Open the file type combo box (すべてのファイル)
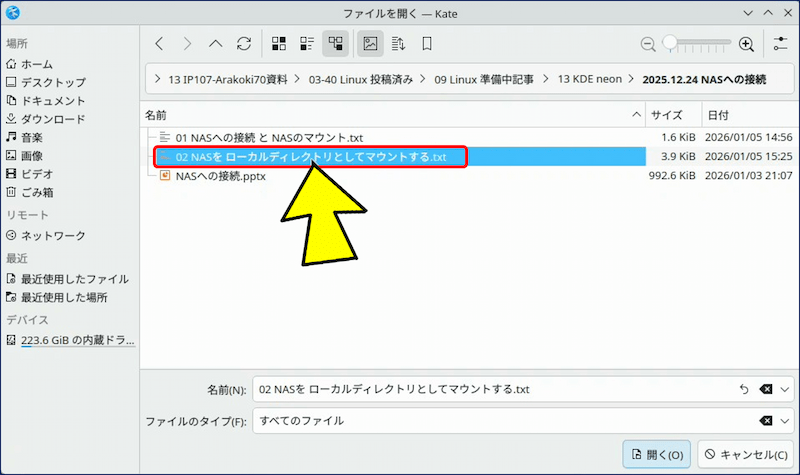 [523, 421]
